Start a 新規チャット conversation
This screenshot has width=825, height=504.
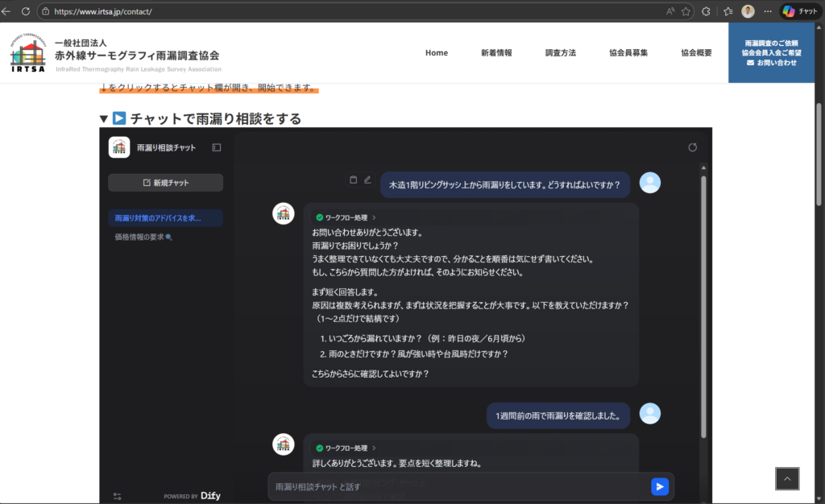tap(165, 183)
